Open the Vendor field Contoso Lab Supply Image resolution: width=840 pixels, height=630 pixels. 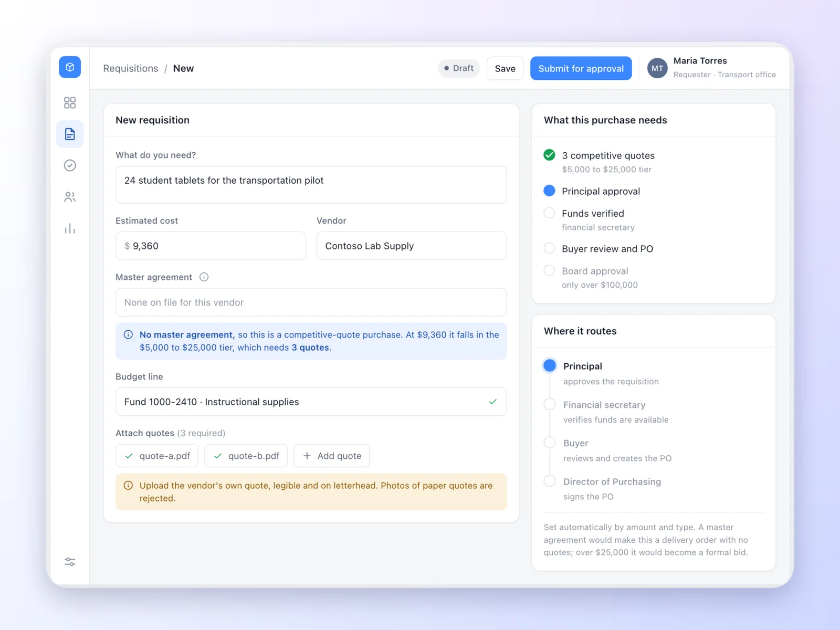pyautogui.click(x=412, y=246)
